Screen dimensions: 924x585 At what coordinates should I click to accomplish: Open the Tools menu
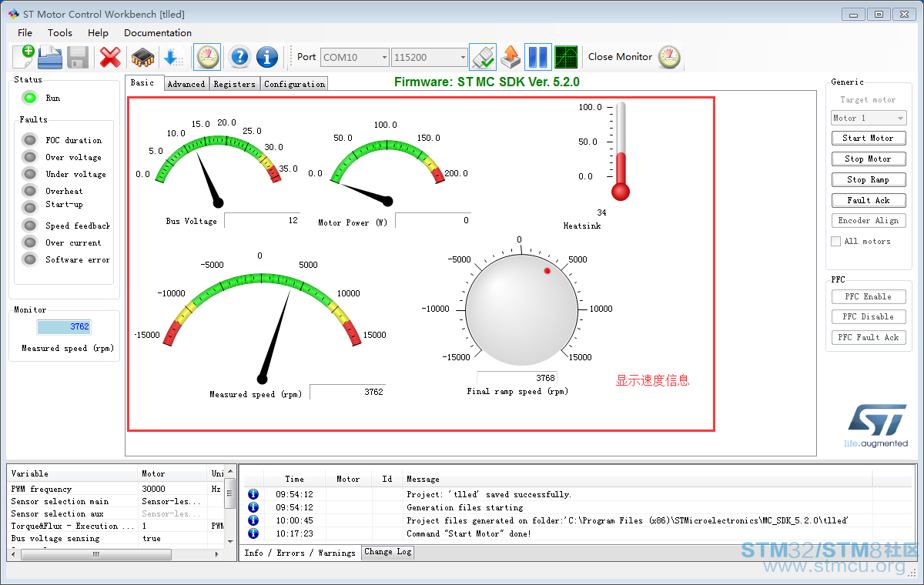point(60,32)
